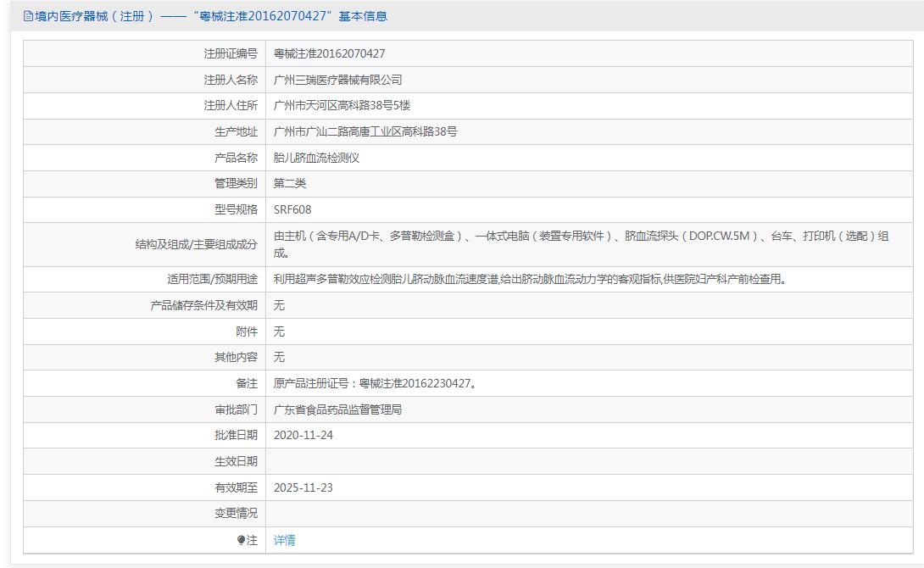Image resolution: width=924 pixels, height=568 pixels.
Task: Click the 注册证编号 row label
Action: click(230, 53)
